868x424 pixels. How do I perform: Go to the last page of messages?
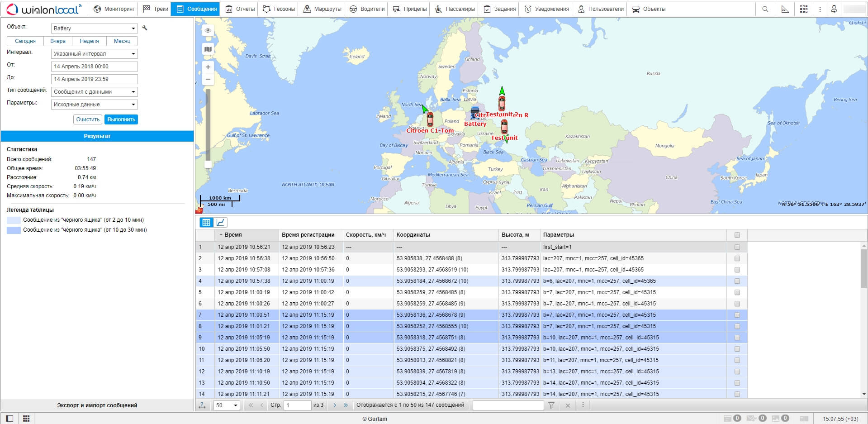346,405
